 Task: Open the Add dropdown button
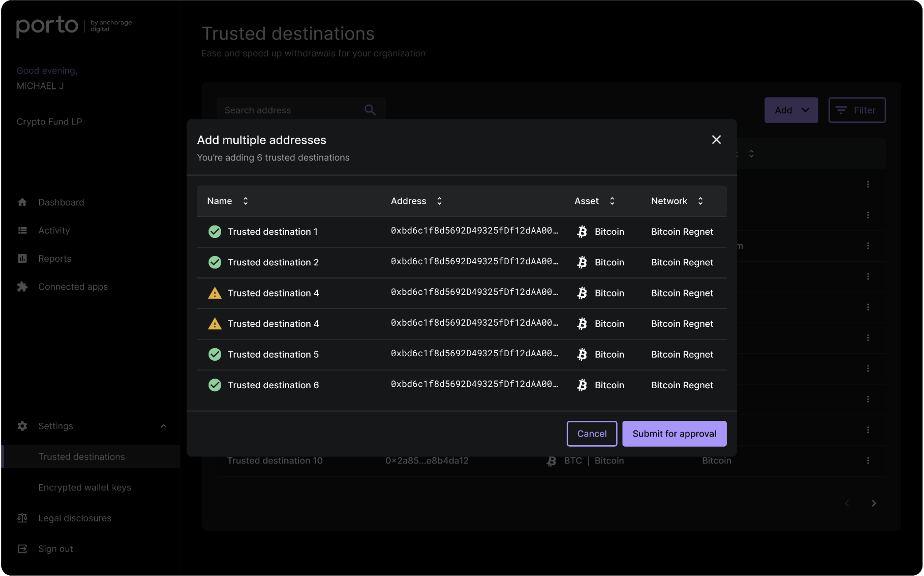791,110
